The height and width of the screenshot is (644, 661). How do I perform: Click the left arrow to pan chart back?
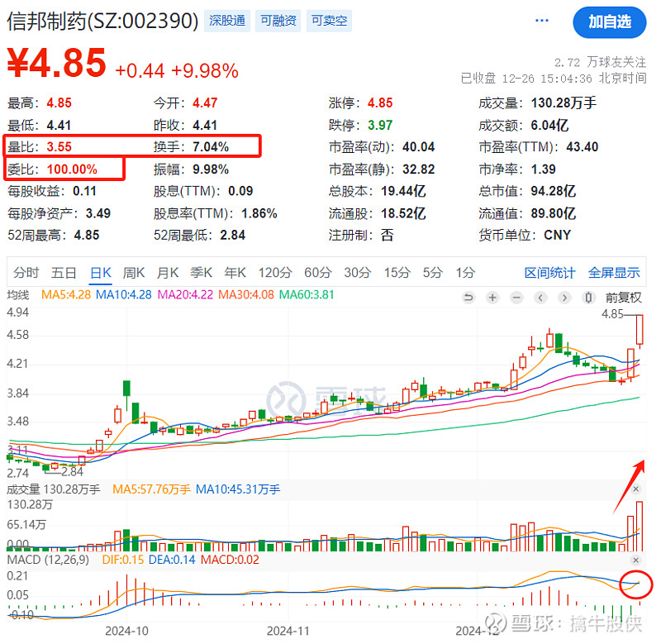tap(540, 297)
